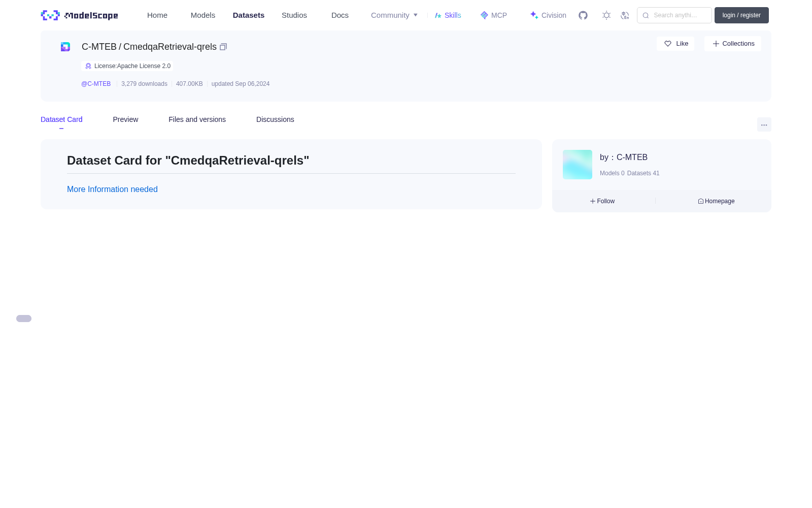Viewport: 812px width, 508px height.
Task: Click the 407.00KB size text
Action: pyautogui.click(x=189, y=84)
